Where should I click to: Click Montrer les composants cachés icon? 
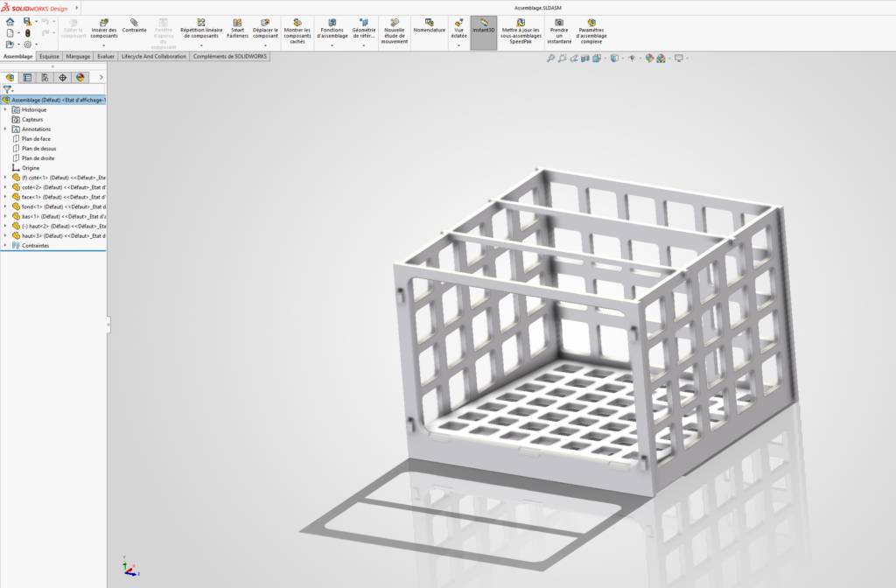click(297, 23)
